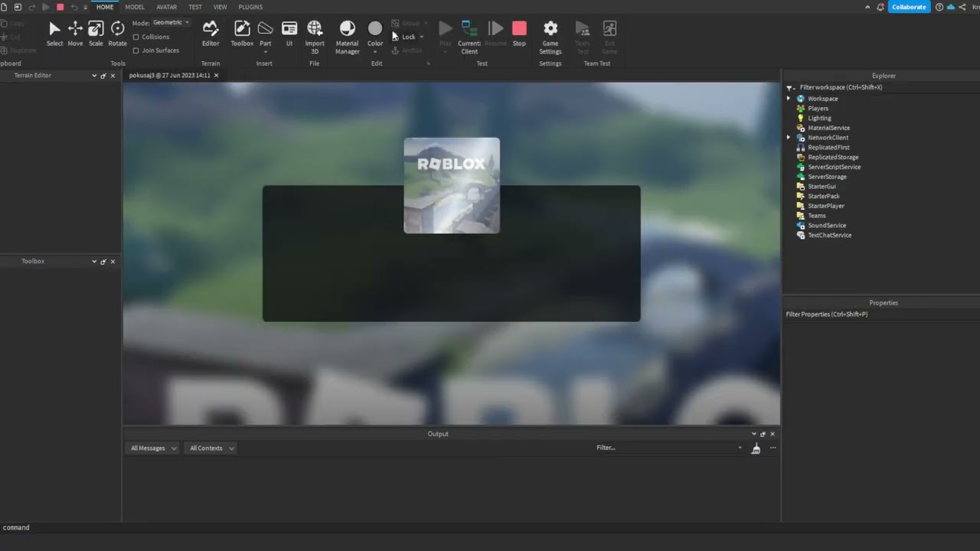Expand the NetworkClient tree node
Viewport: 980px width, 551px height.
pos(789,138)
